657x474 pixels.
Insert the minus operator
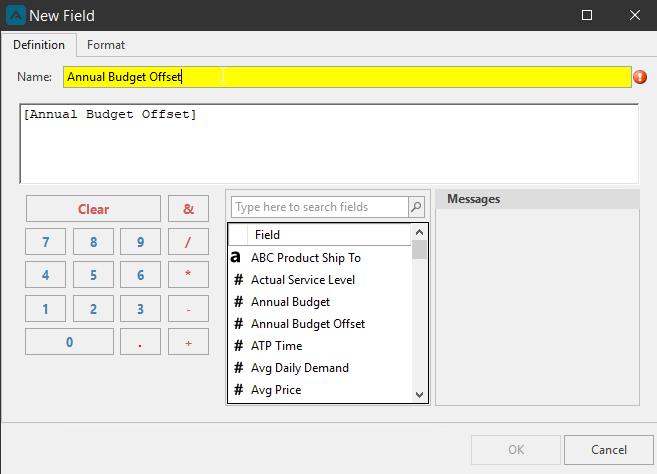click(x=188, y=308)
